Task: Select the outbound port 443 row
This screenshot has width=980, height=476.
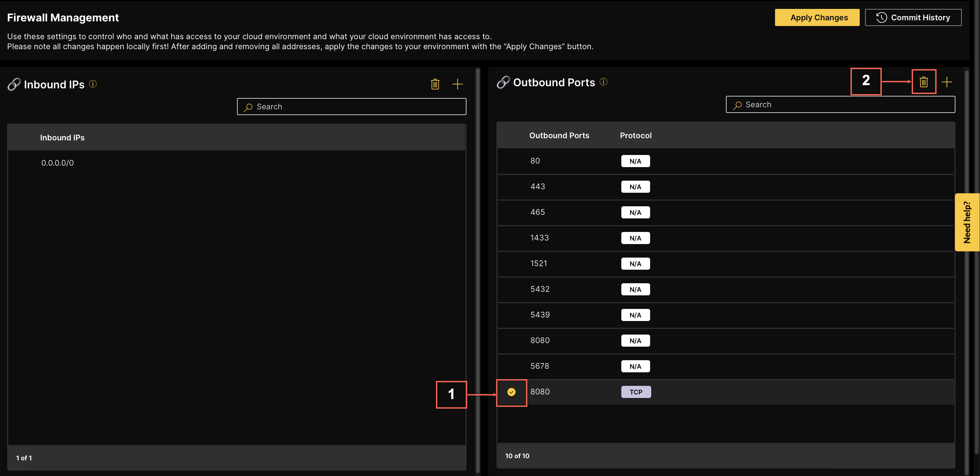Action: [538, 187]
